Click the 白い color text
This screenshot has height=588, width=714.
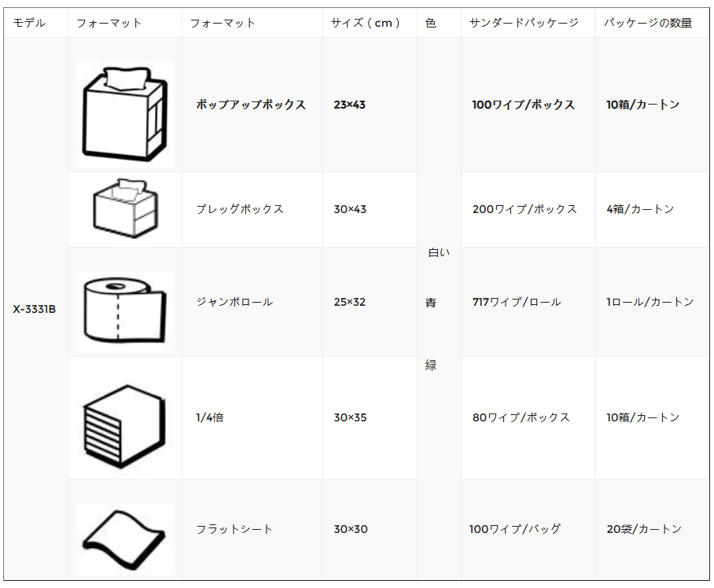(x=439, y=252)
